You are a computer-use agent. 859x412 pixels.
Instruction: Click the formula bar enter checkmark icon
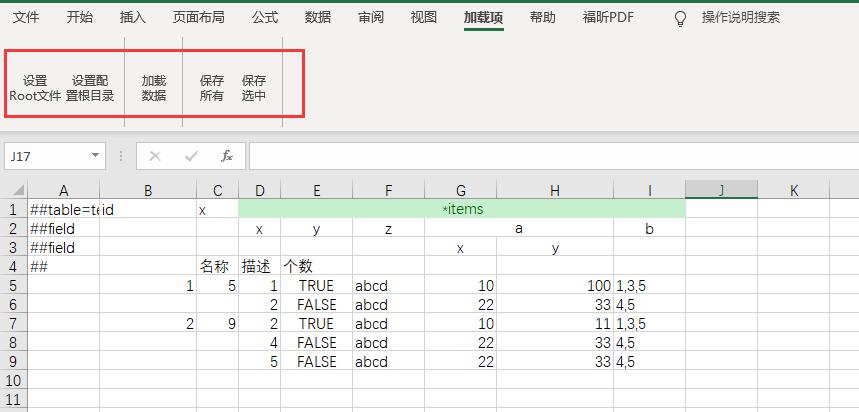pos(191,156)
